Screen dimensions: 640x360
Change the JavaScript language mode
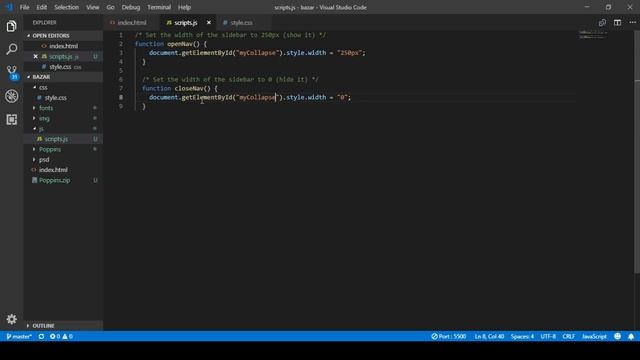pyautogui.click(x=594, y=336)
